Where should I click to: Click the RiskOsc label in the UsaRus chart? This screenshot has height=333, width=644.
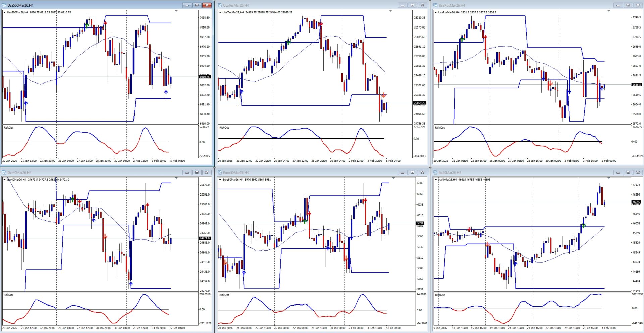pyautogui.click(x=440, y=128)
